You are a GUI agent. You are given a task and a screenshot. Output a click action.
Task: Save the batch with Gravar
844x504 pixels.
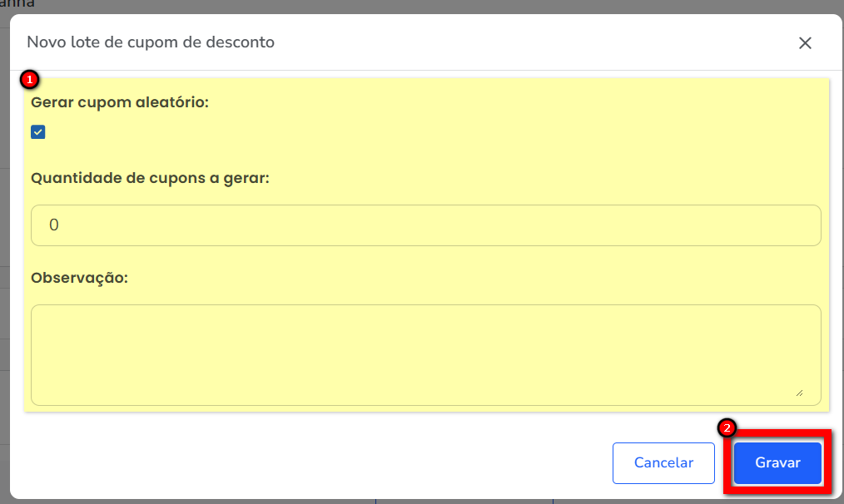pyautogui.click(x=777, y=463)
